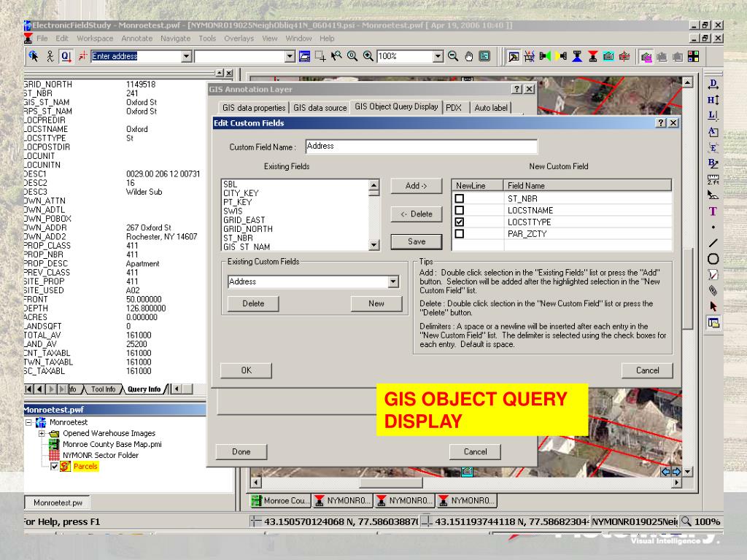Select the arrow pointer tool in right toolbar
Screen dimensions: 747x560
tap(713, 306)
